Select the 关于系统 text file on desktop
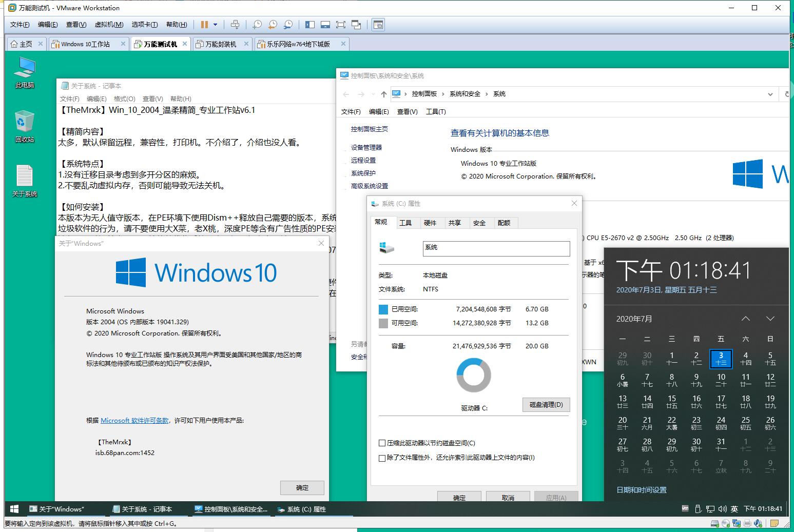Image resolution: width=794 pixels, height=532 pixels. click(25, 181)
